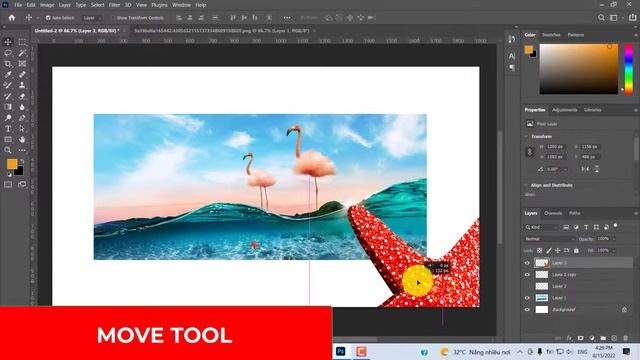Click the Share button at top right
Viewport: 640px width, 360px height.
(633, 18)
